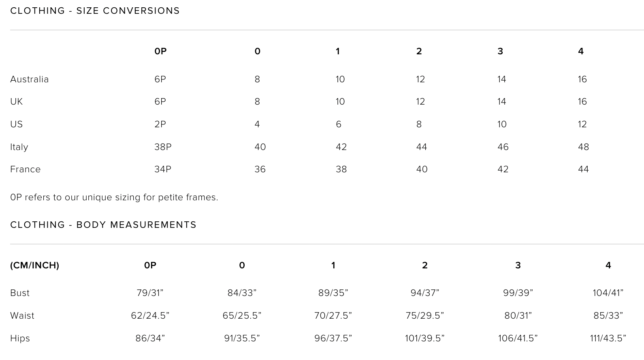Click the France row label
This screenshot has width=644, height=360.
[26, 169]
